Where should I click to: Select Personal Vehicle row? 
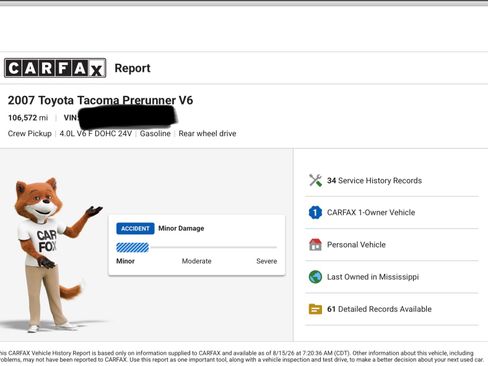pos(392,245)
